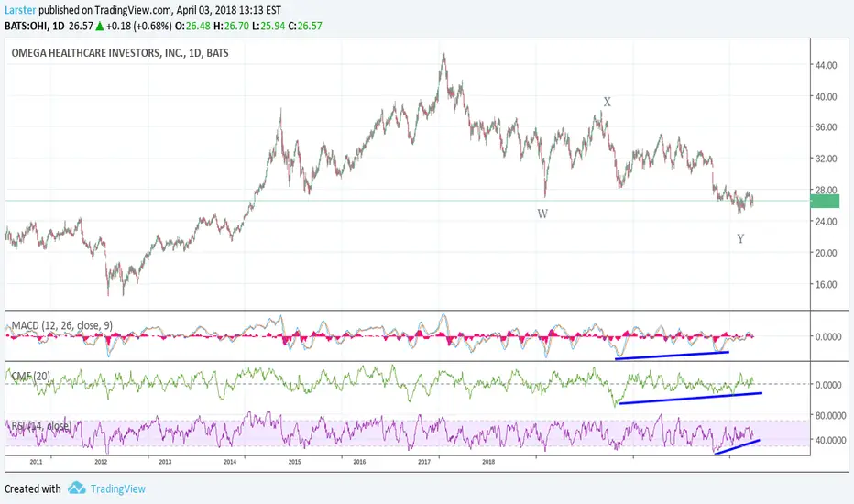Click the green current price tag on the axis
The image size is (854, 504).
[x=825, y=201]
